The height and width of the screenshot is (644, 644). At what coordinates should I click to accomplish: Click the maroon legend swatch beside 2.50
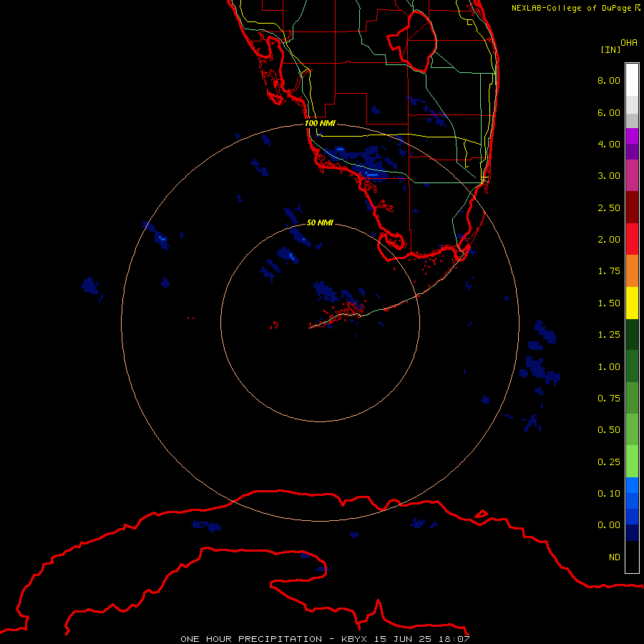click(632, 208)
